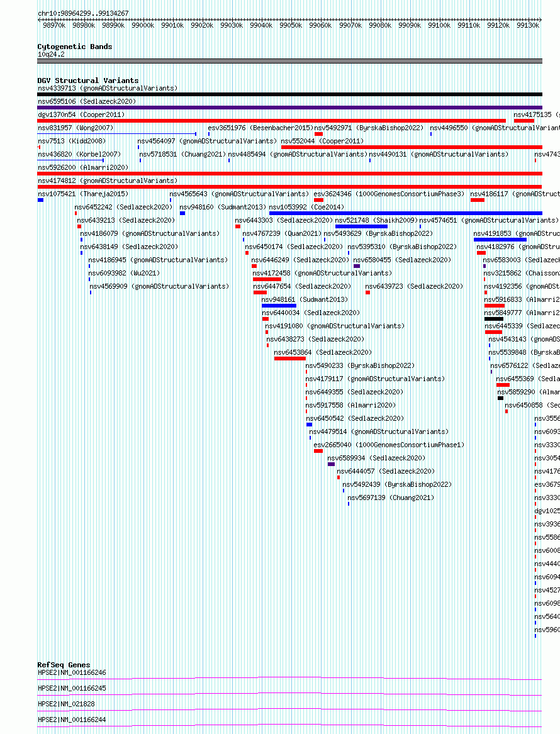Click nsv521748 (Shaikh2009) label

(377, 220)
